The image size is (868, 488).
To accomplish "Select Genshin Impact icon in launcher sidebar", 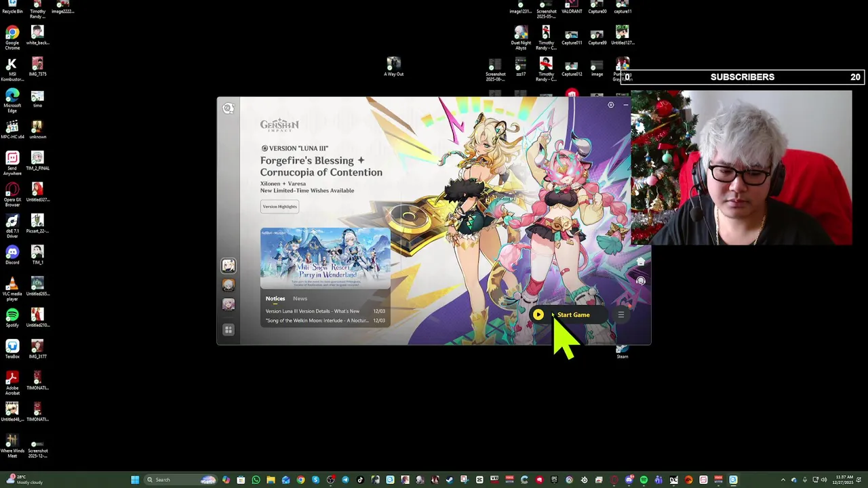I will pyautogui.click(x=229, y=266).
